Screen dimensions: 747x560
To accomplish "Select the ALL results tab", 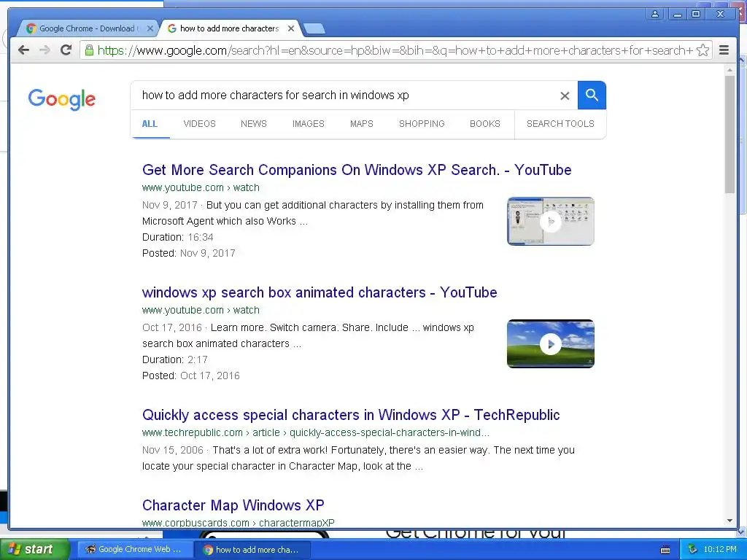I will click(x=150, y=124).
